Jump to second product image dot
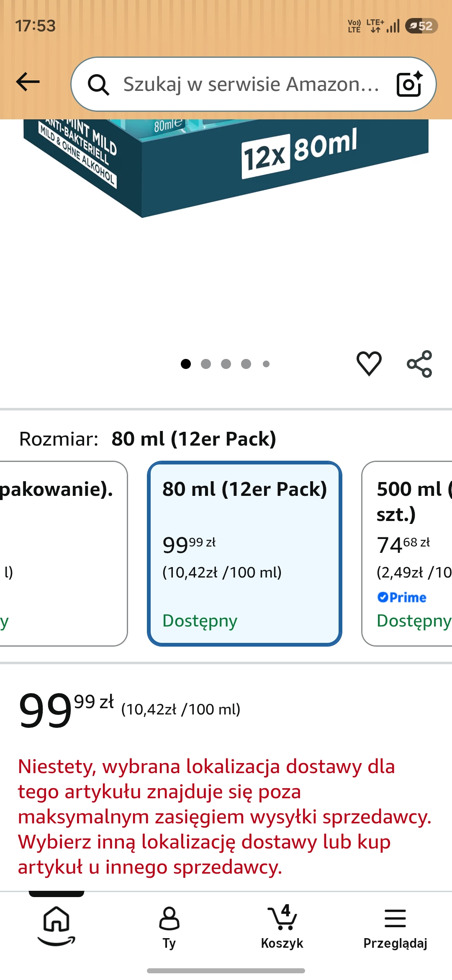 point(206,364)
